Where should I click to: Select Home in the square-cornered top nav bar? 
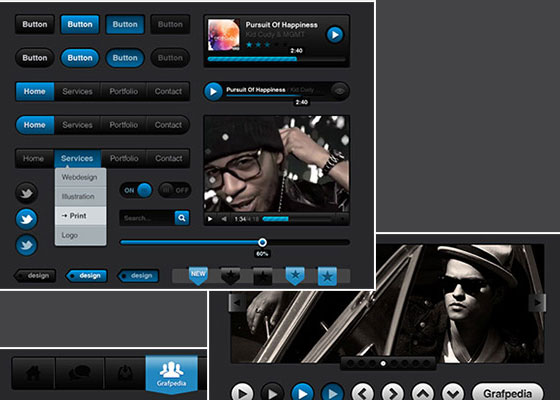point(35,91)
